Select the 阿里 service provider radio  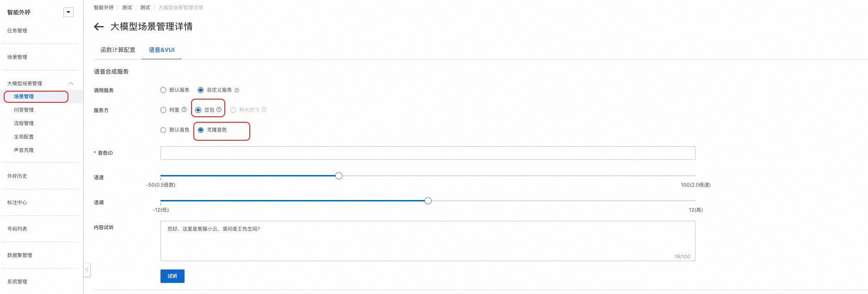click(x=163, y=110)
